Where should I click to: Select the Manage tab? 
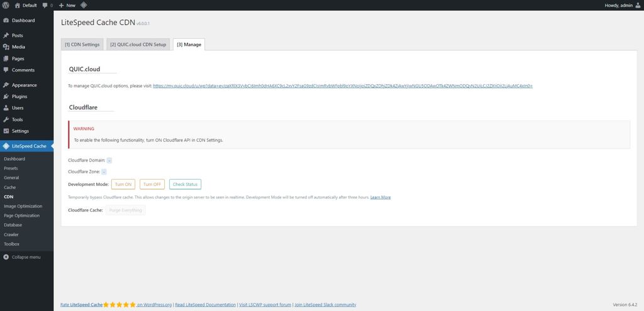(x=189, y=45)
